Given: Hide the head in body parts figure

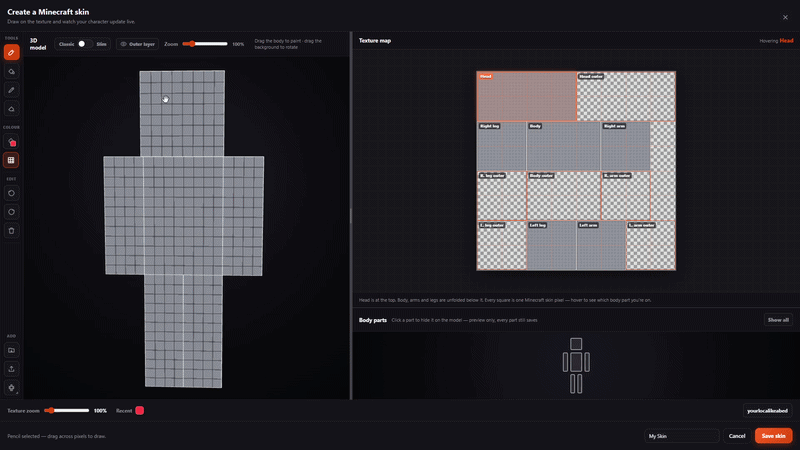Looking at the screenshot, I should point(576,344).
